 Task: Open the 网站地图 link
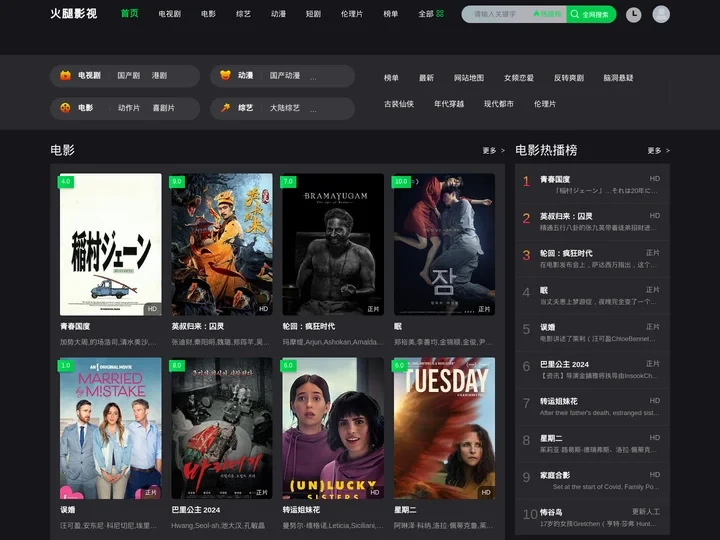pyautogui.click(x=469, y=78)
